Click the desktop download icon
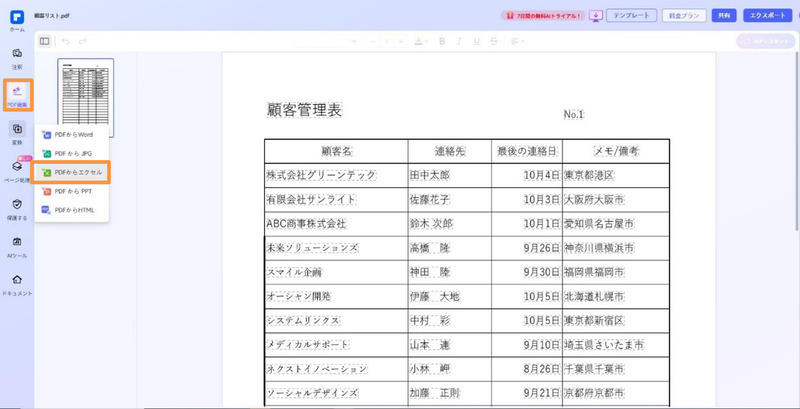 (x=595, y=16)
